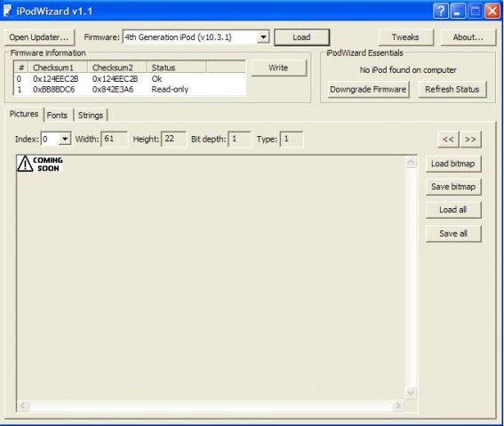The height and width of the screenshot is (426, 504).
Task: Click the Status column header
Action: point(177,68)
